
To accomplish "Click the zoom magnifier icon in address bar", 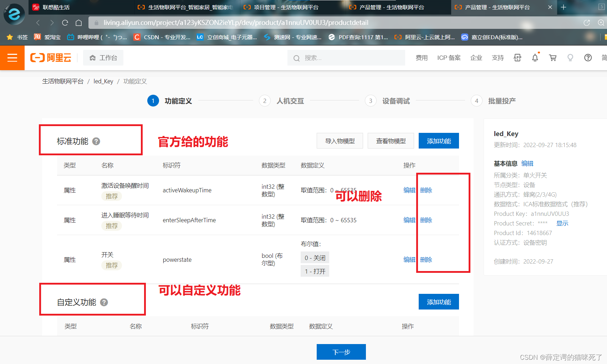I will coord(601,23).
